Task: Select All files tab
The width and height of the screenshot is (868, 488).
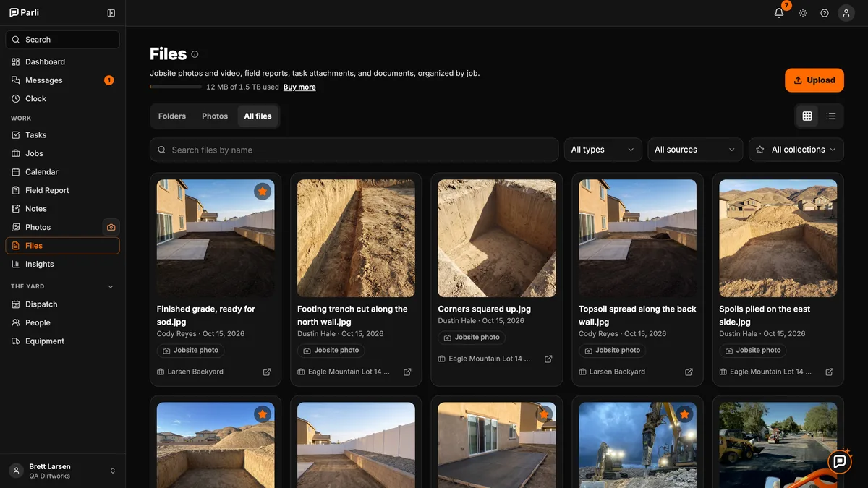Action: tap(258, 116)
